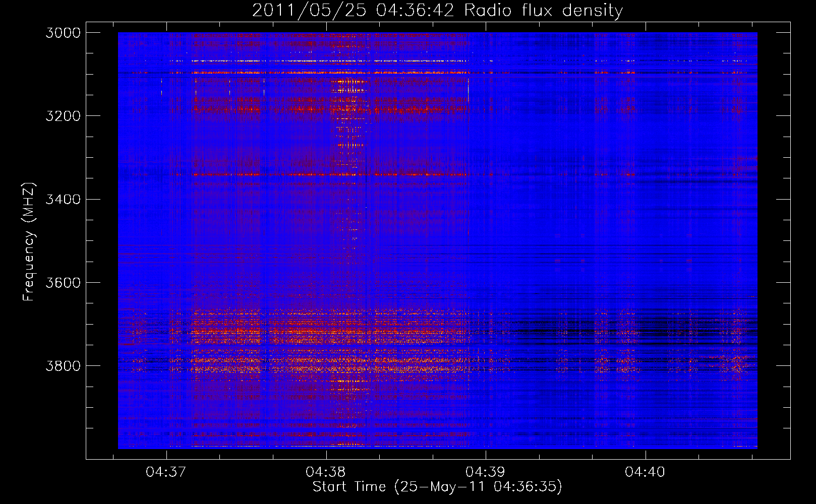Screen dimensions: 816x504
Task: Click the 04:39 time tick label
Action: 486,472
